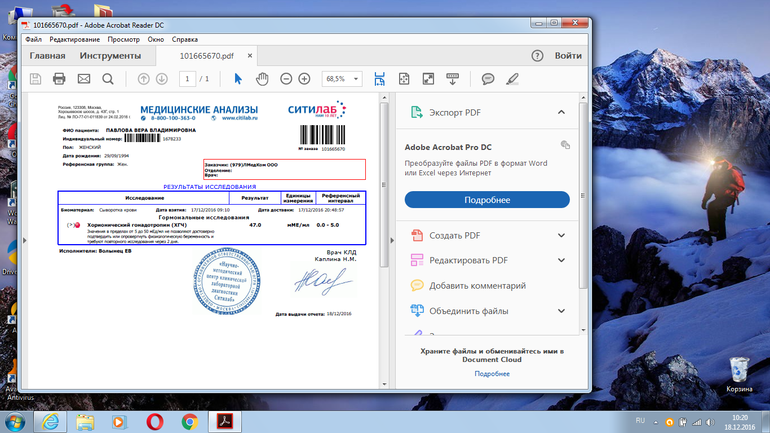The image size is (770, 433).
Task: Click the page number input field
Action: pyautogui.click(x=187, y=78)
